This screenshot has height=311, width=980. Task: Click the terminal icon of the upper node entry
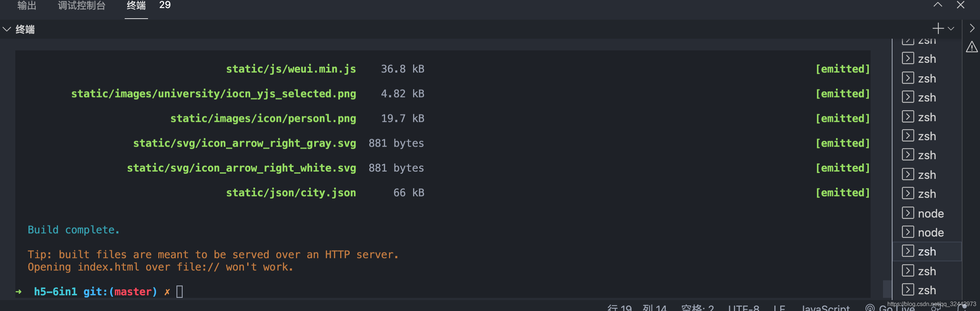pyautogui.click(x=908, y=213)
